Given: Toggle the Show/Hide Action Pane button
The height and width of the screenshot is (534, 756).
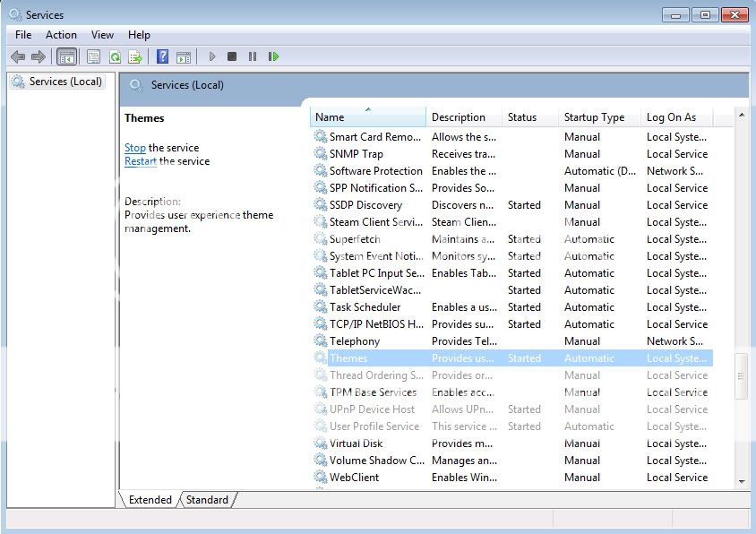Looking at the screenshot, I should [x=183, y=56].
